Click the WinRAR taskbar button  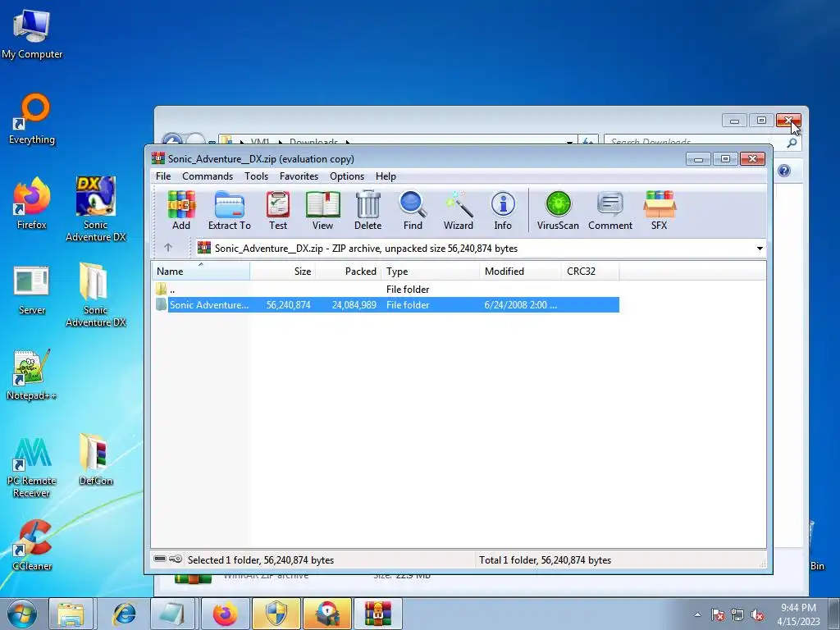(377, 614)
